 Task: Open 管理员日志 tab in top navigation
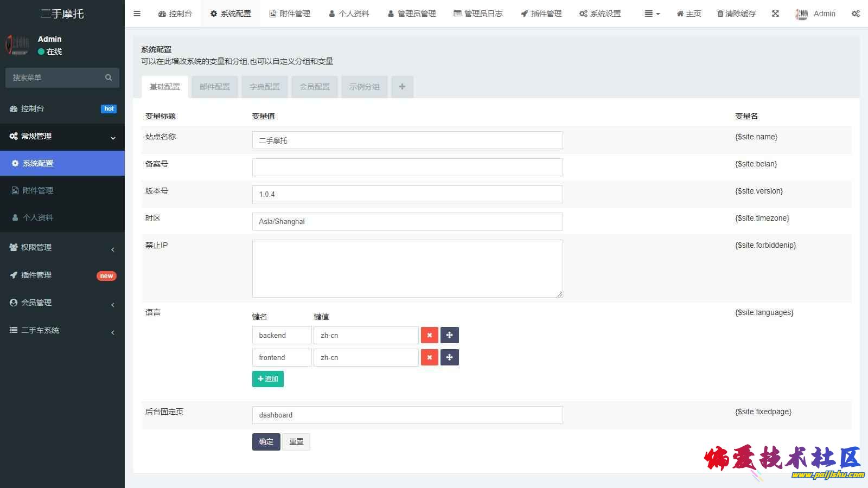pyautogui.click(x=478, y=14)
